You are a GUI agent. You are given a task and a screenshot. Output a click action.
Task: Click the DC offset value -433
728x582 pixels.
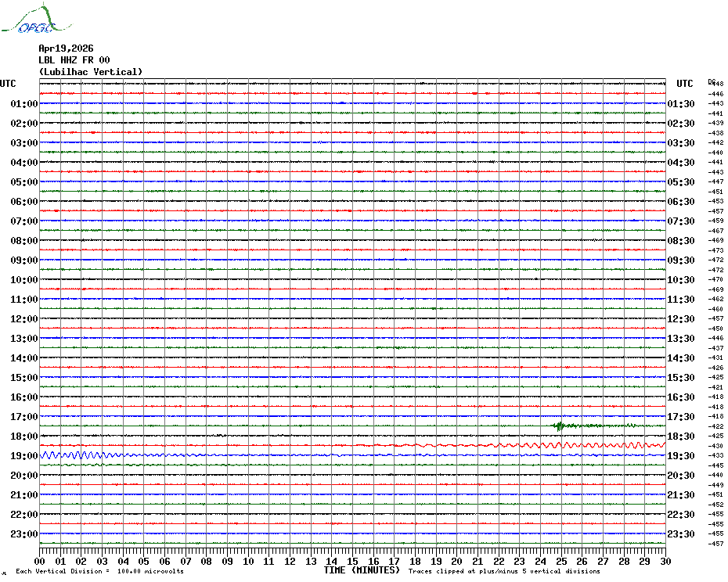(x=717, y=456)
